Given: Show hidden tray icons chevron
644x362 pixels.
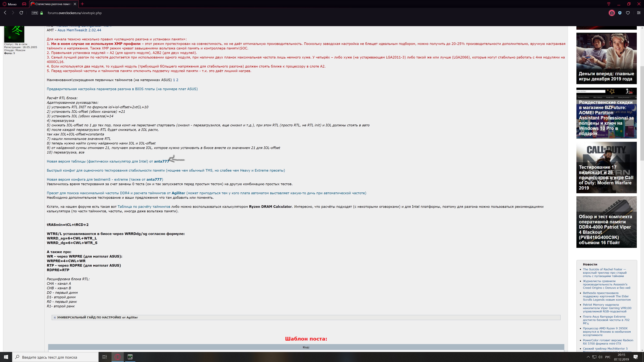Looking at the screenshot, I should (588, 357).
